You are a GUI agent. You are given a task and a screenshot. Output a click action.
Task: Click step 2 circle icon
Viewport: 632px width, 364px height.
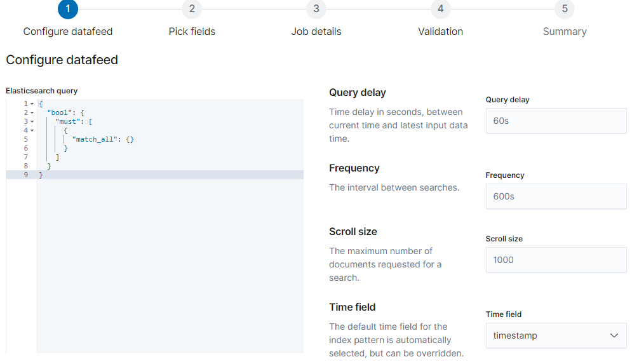pos(192,9)
